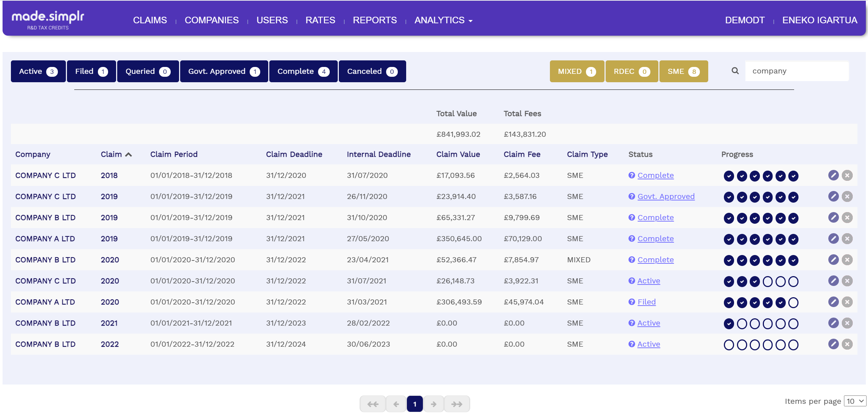The width and height of the screenshot is (868, 418).
Task: Click the edit pencil on COMPANY A LTD 2020 row
Action: click(833, 302)
